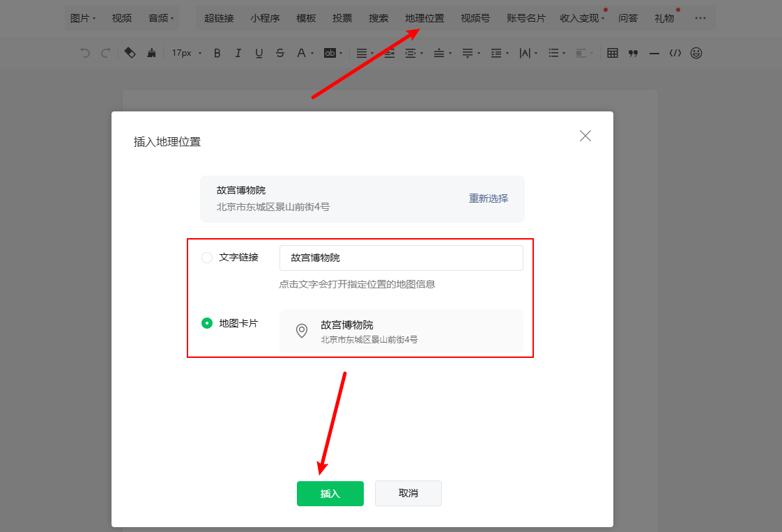This screenshot has height=532, width=782.
Task: Open the emoji picker
Action: tap(696, 53)
